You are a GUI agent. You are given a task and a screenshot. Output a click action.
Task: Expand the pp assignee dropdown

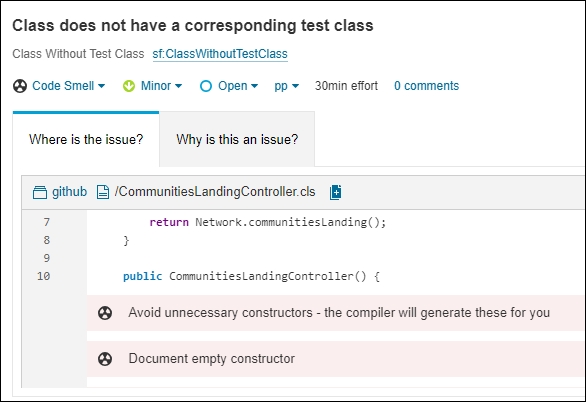pyautogui.click(x=287, y=86)
